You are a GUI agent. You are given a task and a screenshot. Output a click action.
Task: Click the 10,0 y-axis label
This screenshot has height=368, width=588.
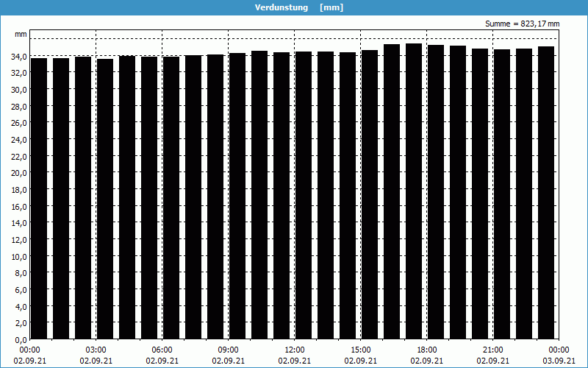pos(19,256)
